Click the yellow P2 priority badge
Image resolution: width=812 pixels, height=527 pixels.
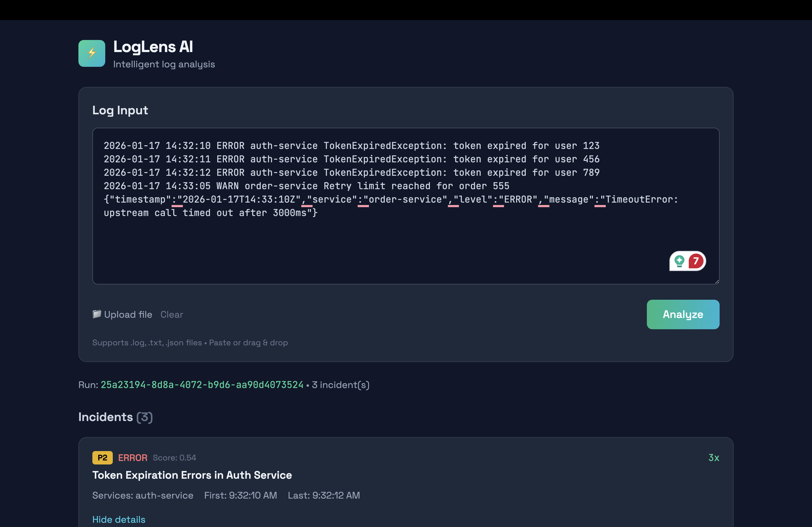pos(102,458)
